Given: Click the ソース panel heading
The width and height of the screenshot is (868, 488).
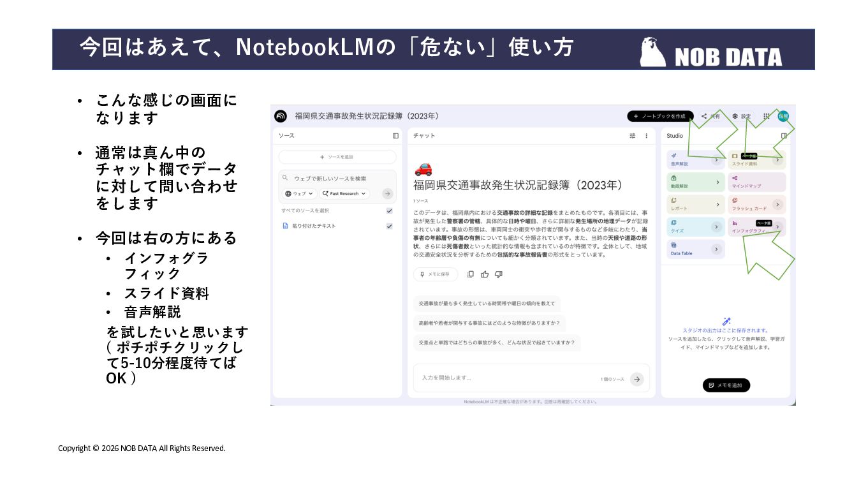Looking at the screenshot, I should [286, 136].
